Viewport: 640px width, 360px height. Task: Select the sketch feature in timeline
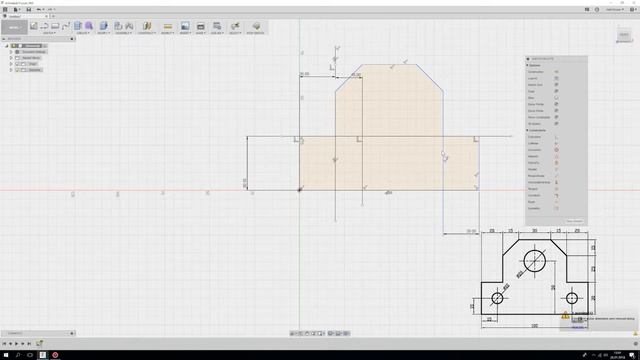pos(40,343)
